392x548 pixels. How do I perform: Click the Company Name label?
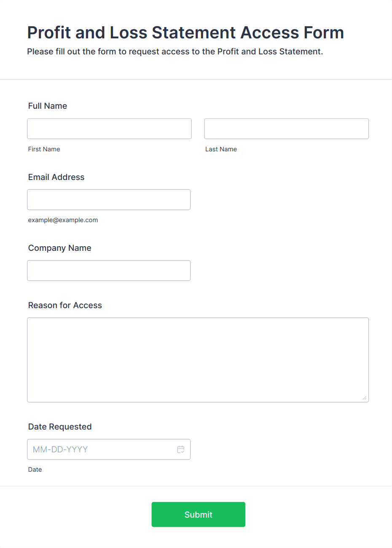(60, 248)
